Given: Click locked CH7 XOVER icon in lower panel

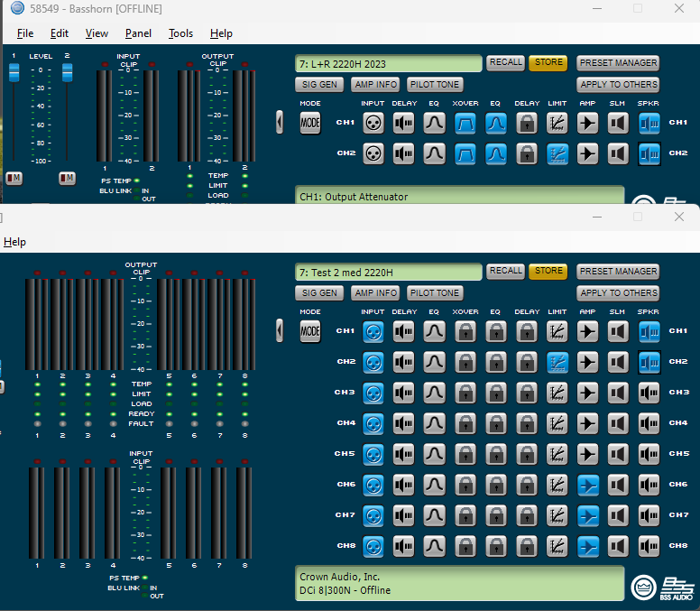Looking at the screenshot, I should (x=465, y=515).
